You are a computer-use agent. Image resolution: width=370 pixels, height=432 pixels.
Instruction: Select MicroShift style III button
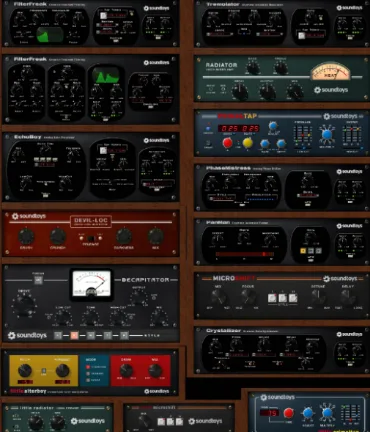pyautogui.click(x=293, y=298)
